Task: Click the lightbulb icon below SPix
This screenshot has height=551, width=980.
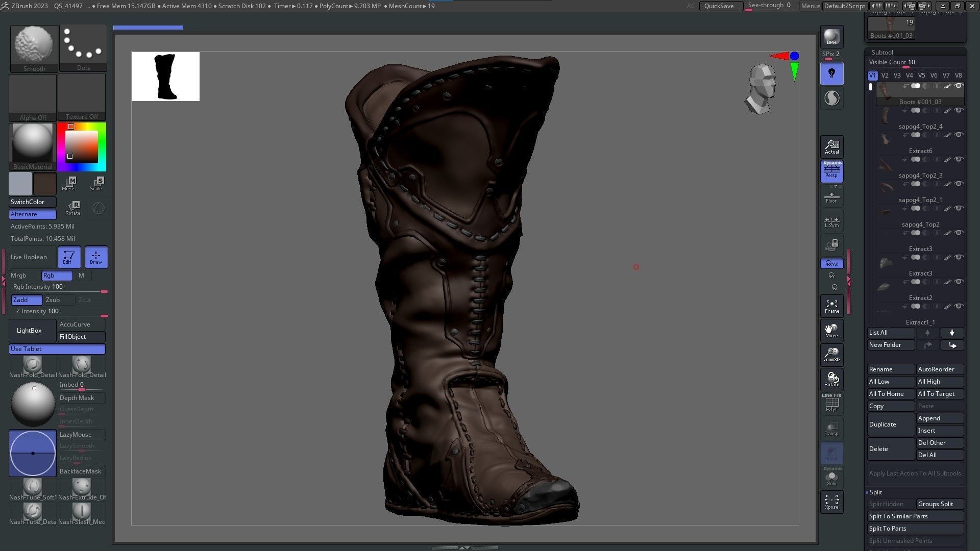Action: click(x=831, y=73)
